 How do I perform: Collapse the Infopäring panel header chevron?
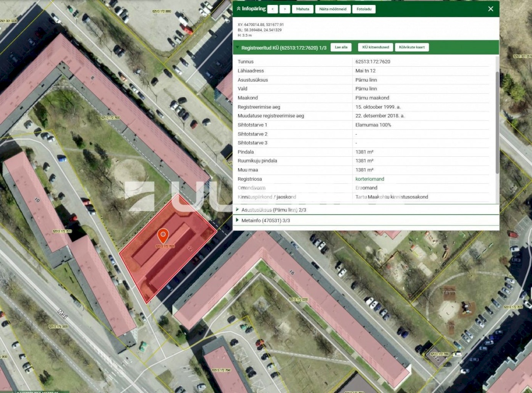pyautogui.click(x=239, y=9)
